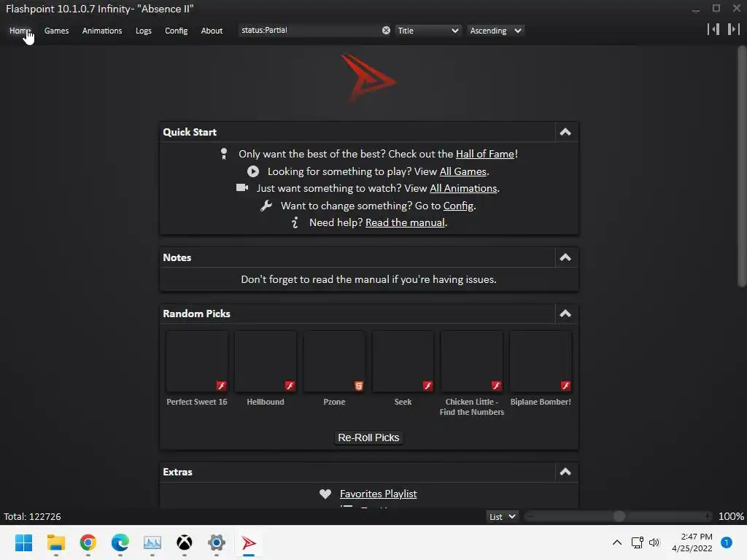Launch Microsoft Edge from the taskbar
The image size is (747, 560).
[x=120, y=542]
